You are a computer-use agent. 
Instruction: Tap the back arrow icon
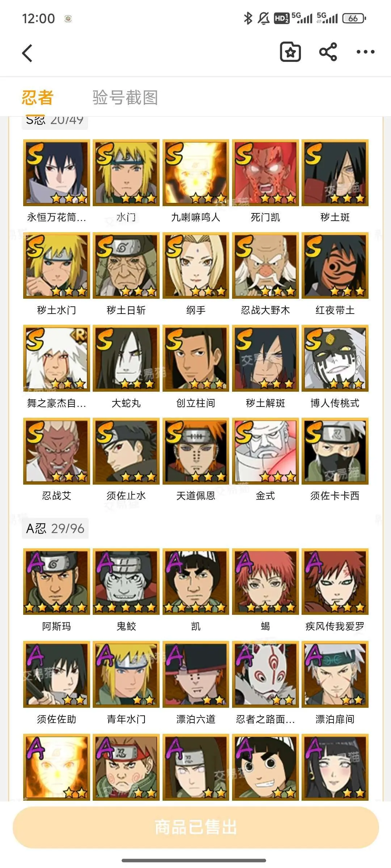[x=28, y=53]
